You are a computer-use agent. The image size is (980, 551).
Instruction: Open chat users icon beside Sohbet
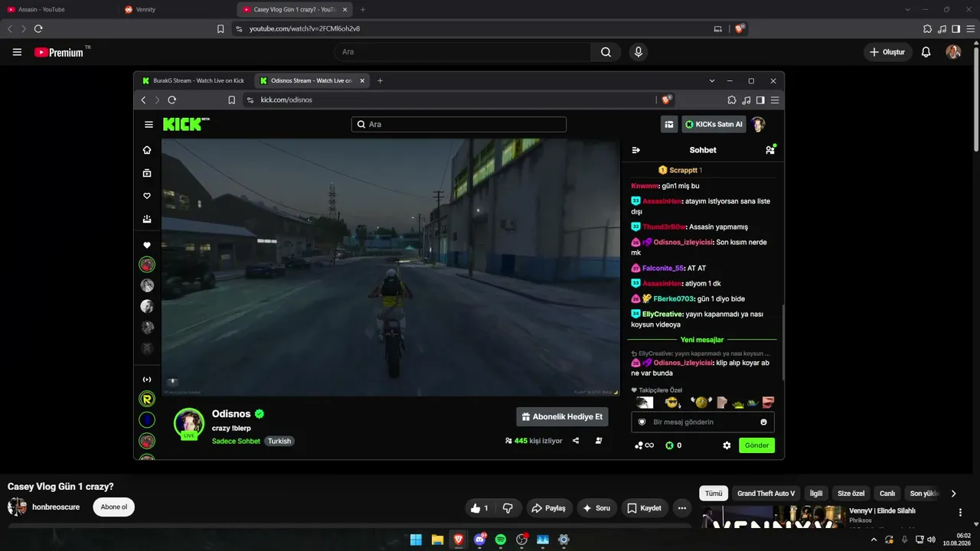coord(769,150)
